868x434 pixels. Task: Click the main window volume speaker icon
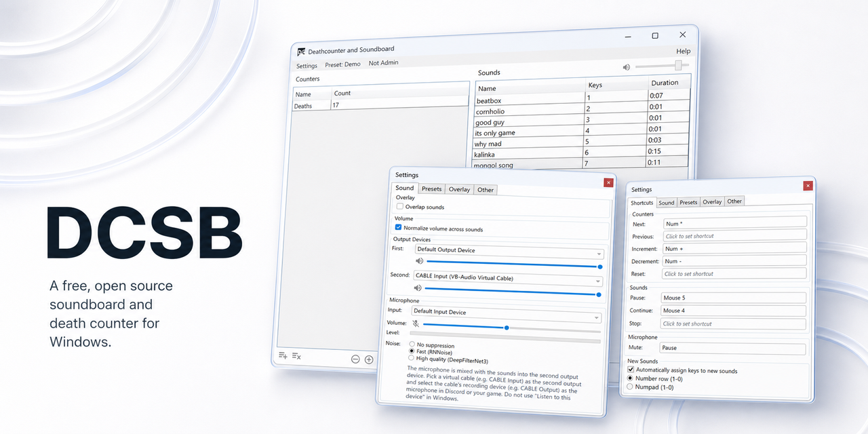coord(627,67)
